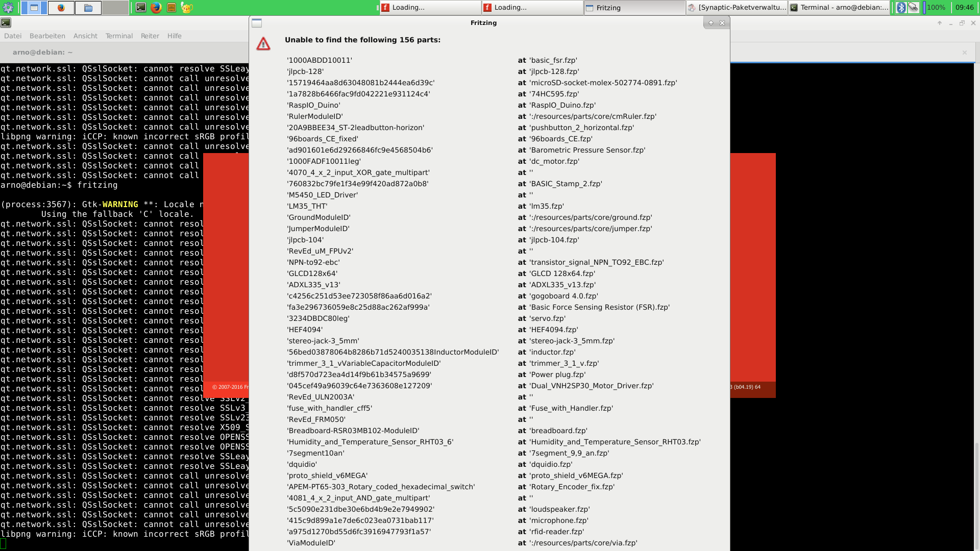
Task: Toggle maximize on the terminal window
Action: coord(962,23)
